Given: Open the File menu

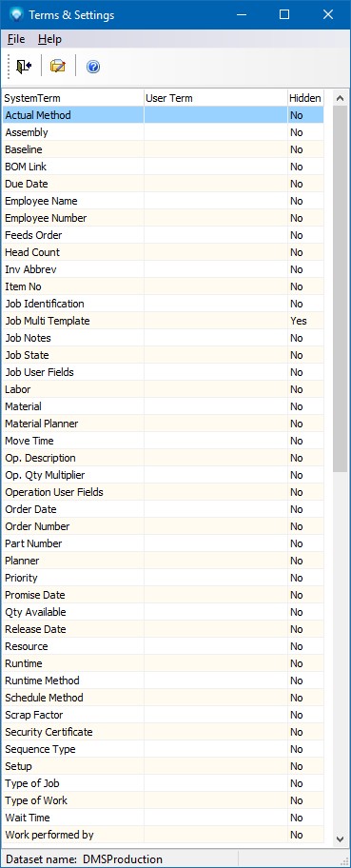Looking at the screenshot, I should pyautogui.click(x=16, y=39).
